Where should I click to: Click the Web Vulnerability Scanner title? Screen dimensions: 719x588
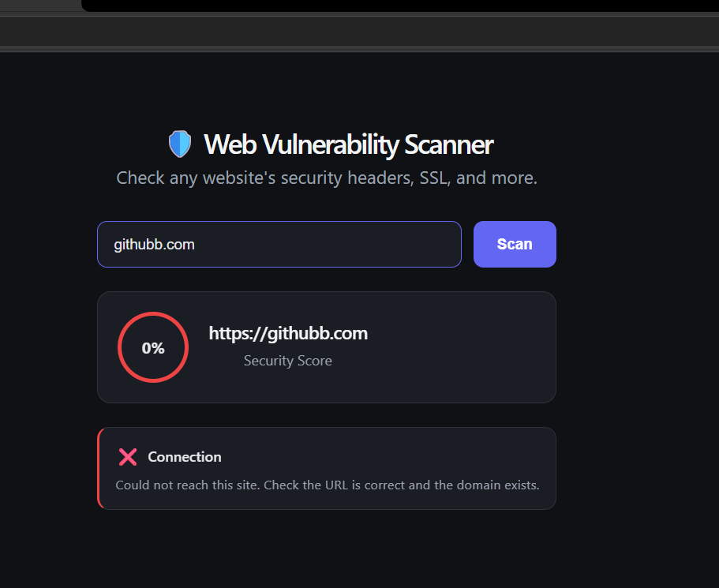(x=349, y=144)
